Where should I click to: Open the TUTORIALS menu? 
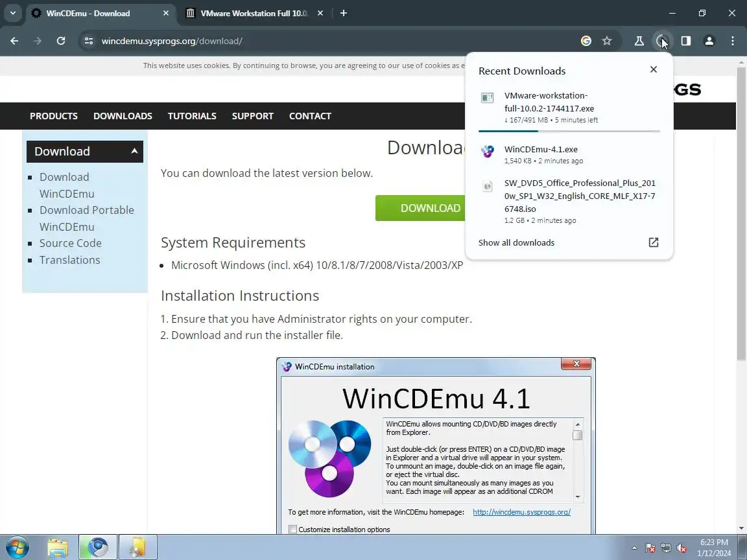(192, 116)
